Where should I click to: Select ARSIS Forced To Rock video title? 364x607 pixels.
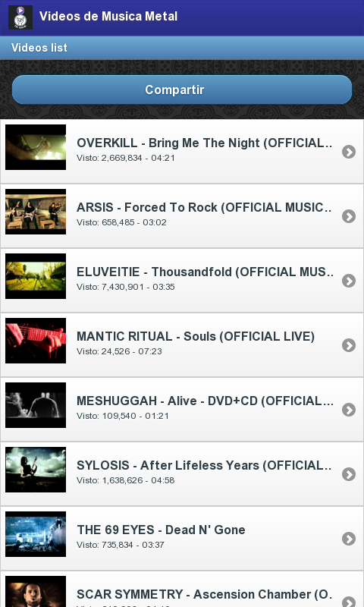pyautogui.click(x=204, y=207)
